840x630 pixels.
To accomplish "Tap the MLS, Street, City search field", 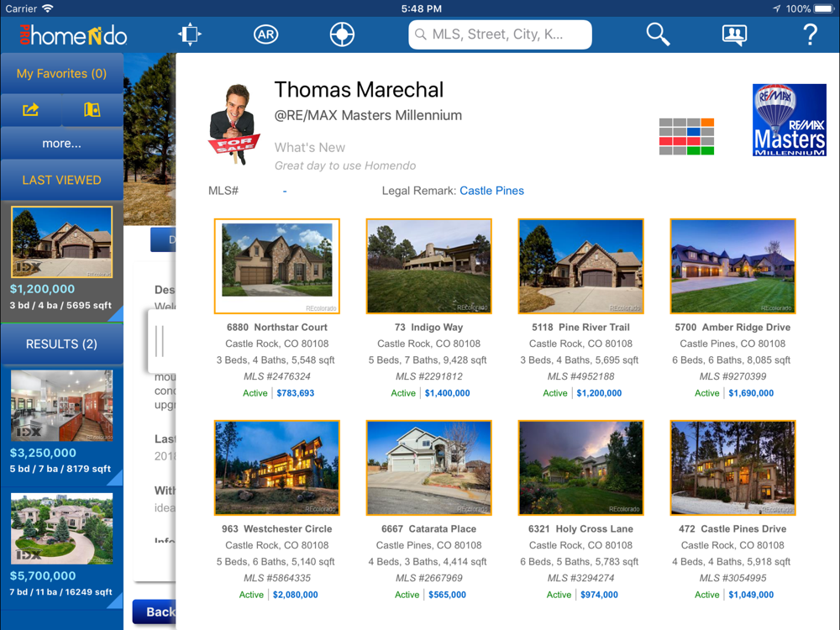I will 501,34.
